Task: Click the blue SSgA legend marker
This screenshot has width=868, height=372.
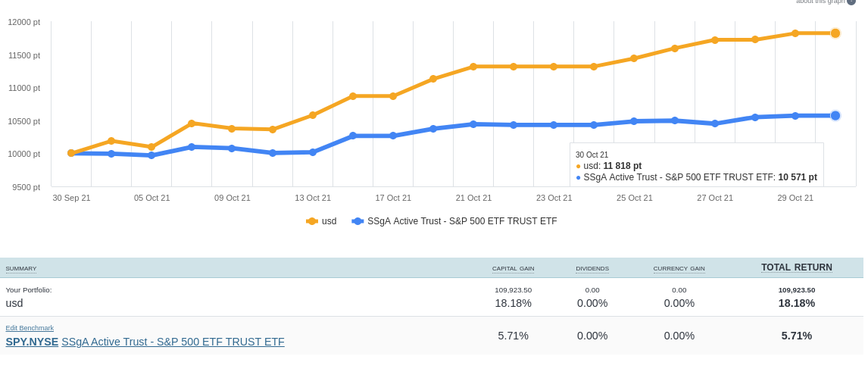Action: tap(358, 221)
